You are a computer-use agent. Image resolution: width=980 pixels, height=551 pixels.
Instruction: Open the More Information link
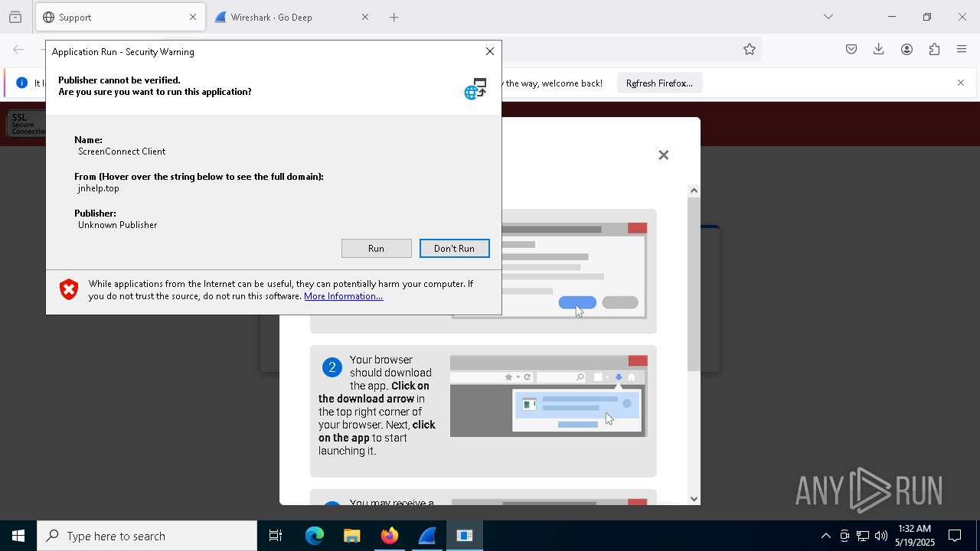point(343,296)
